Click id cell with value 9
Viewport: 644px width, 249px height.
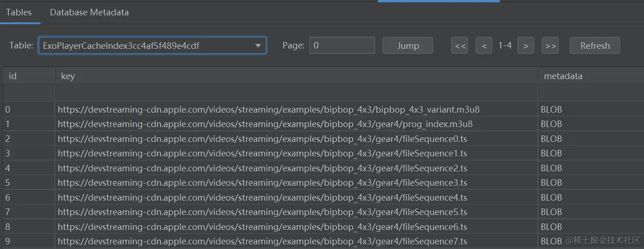coord(29,241)
